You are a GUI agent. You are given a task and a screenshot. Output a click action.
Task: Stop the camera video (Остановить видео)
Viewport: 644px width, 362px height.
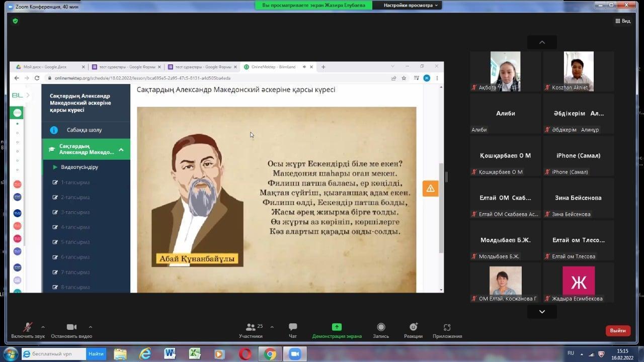71,330
